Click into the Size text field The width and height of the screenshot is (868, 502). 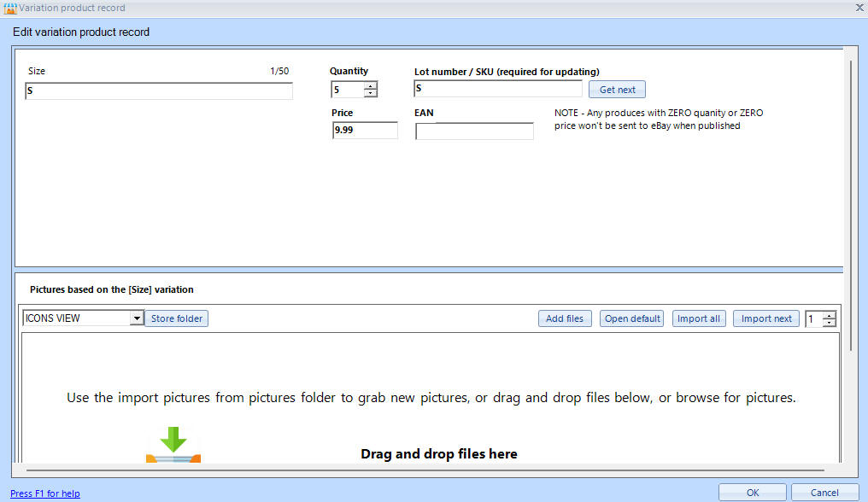click(x=159, y=90)
